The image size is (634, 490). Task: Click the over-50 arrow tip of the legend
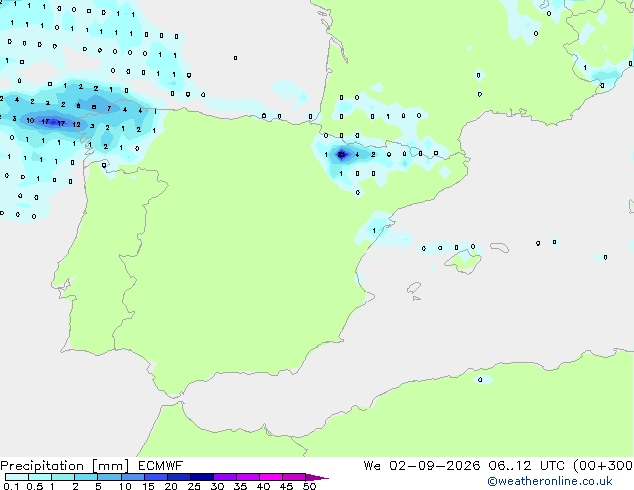tap(317, 477)
